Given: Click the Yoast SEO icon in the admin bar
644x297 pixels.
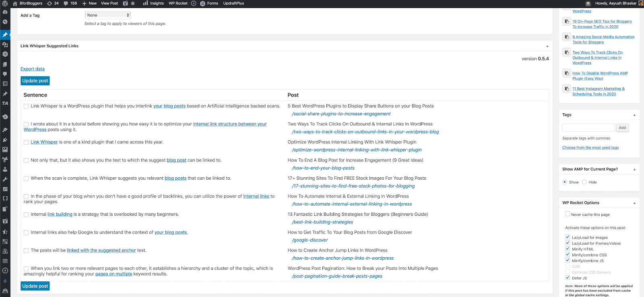Looking at the screenshot, I should click(x=125, y=3).
